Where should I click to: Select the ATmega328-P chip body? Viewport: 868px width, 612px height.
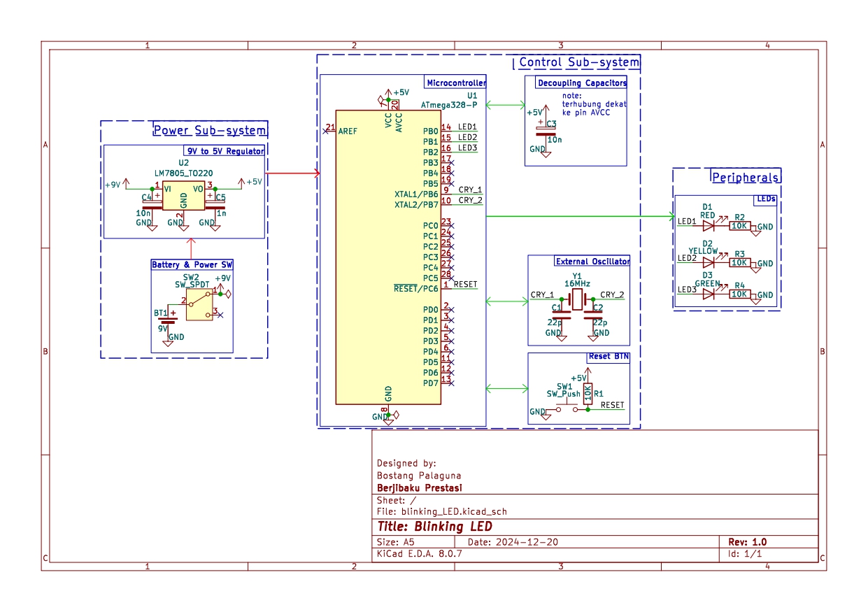[388, 257]
